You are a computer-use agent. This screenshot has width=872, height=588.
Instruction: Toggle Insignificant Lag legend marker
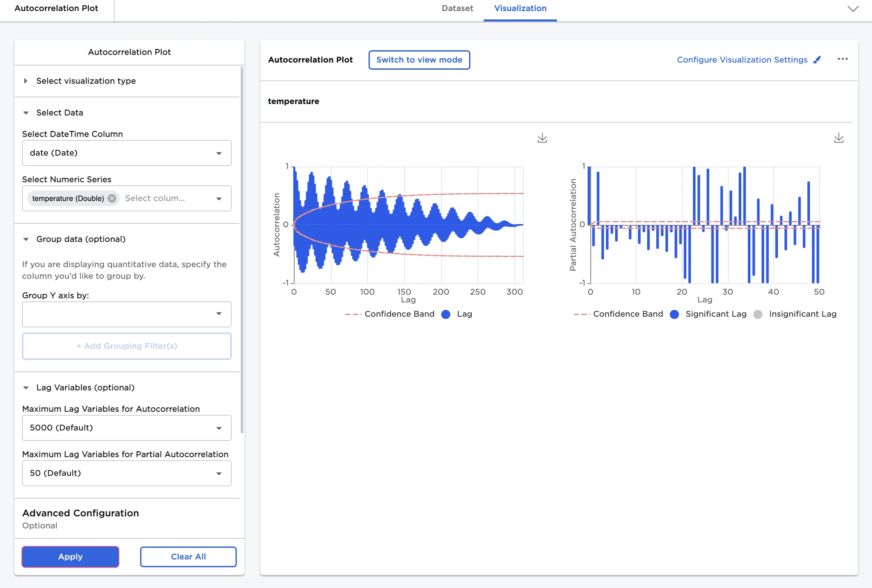pyautogui.click(x=758, y=314)
